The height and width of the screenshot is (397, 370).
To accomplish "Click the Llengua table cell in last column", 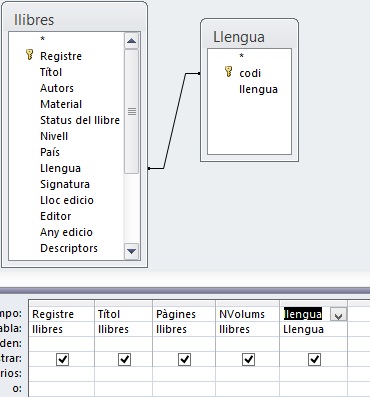I will click(314, 329).
